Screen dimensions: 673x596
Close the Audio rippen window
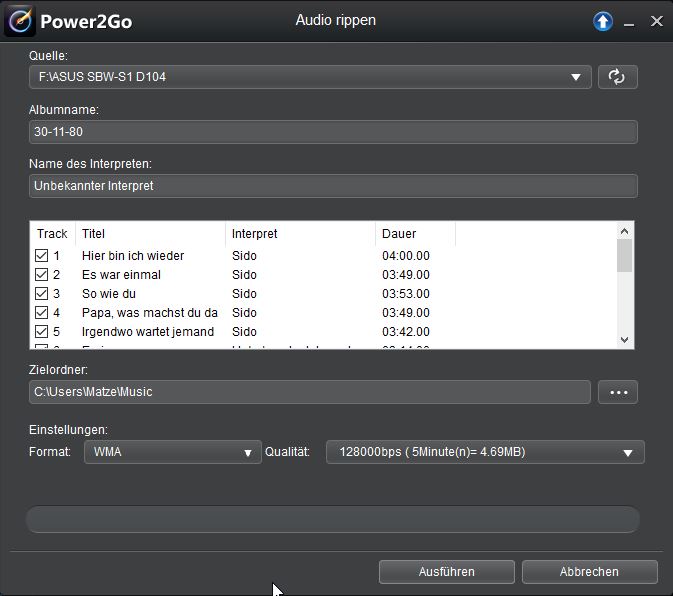coord(656,21)
